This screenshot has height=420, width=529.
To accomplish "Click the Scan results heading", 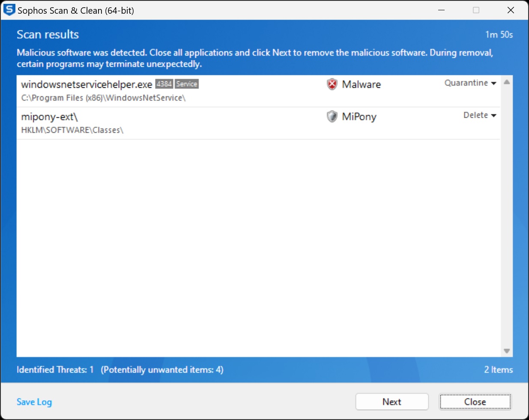I will point(48,34).
